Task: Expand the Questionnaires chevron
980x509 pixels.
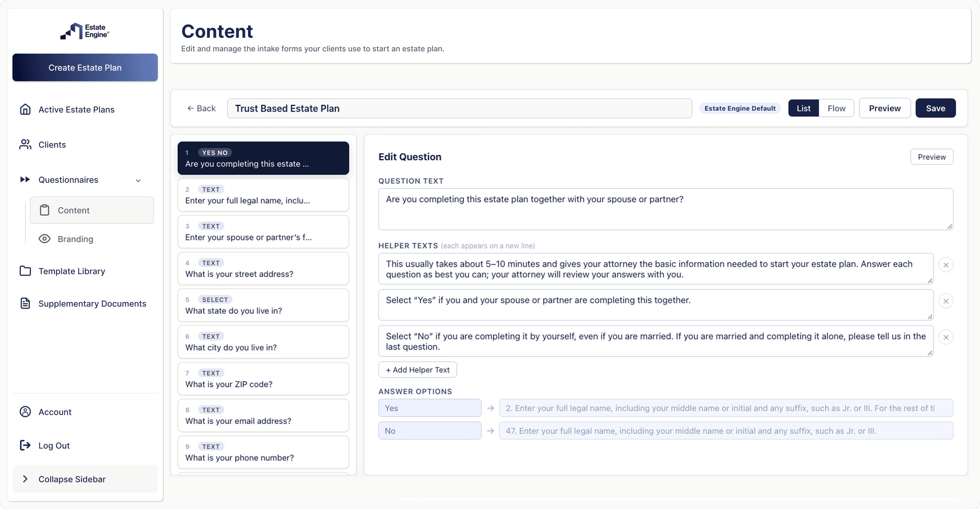Action: [138, 180]
